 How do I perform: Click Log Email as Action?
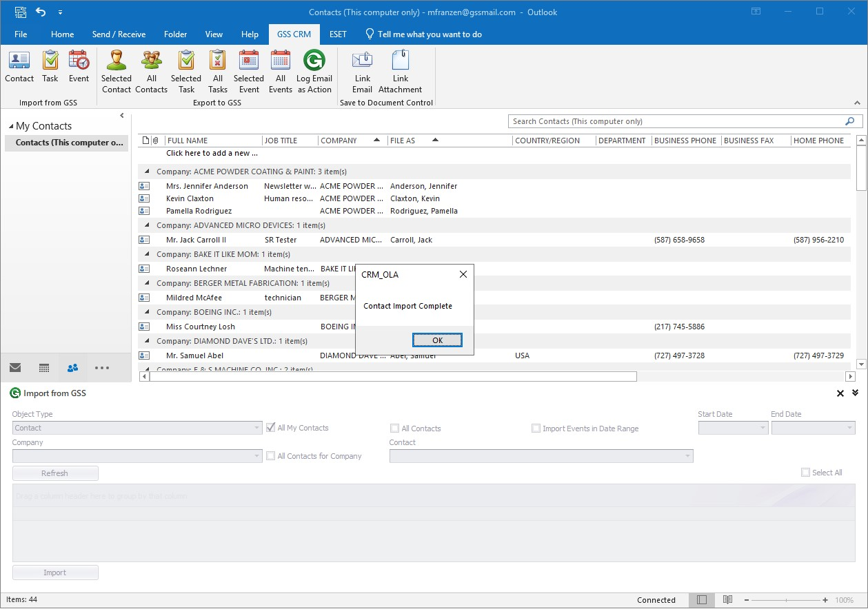[x=314, y=72]
